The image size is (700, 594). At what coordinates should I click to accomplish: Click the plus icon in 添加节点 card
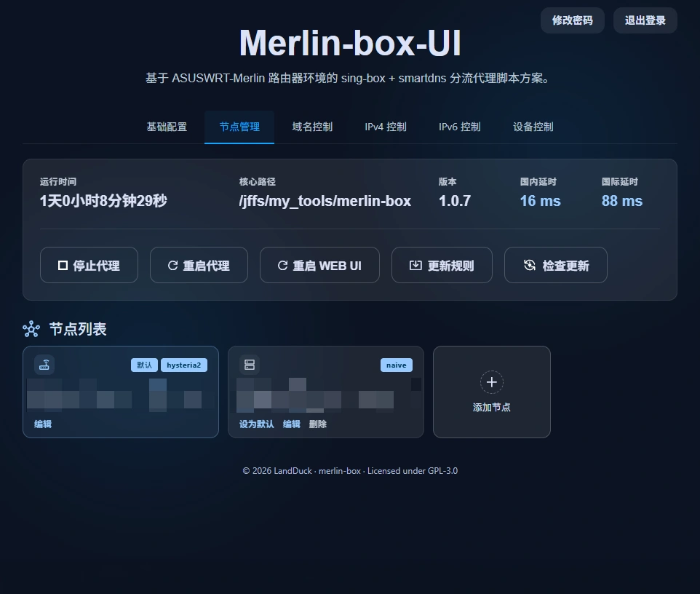click(491, 382)
